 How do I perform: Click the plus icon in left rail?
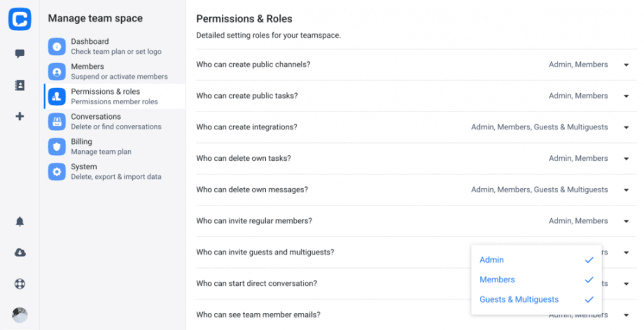pos(20,116)
